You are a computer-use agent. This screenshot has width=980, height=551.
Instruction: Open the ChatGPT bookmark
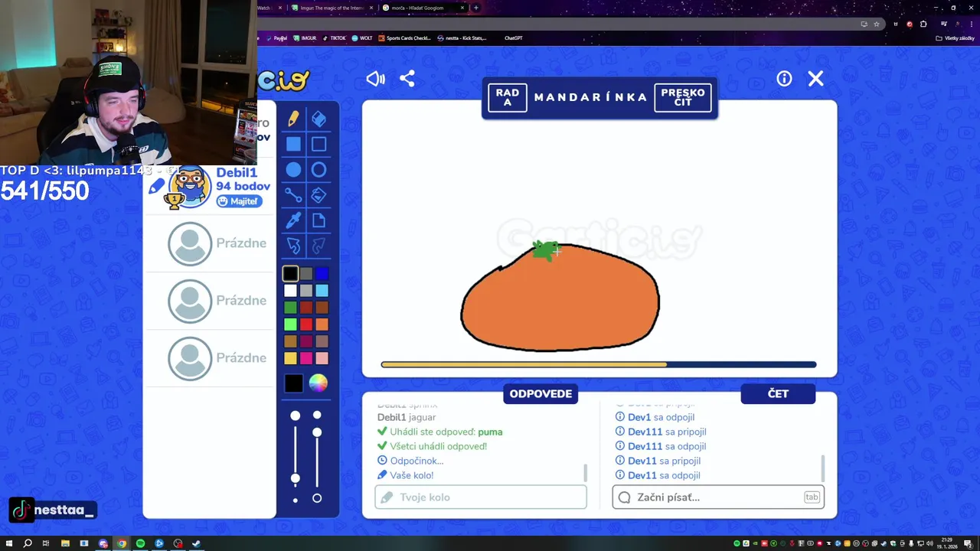(513, 37)
